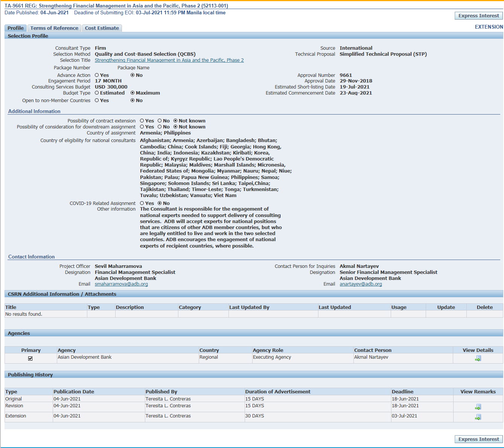Switch to Terms of Reference tab

click(x=54, y=28)
